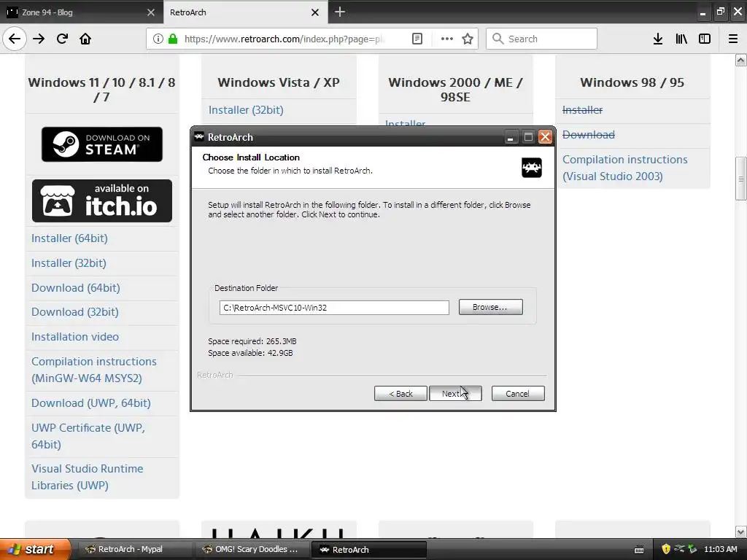Click the browser forward arrow
The width and height of the screenshot is (747, 560).
pos(39,39)
